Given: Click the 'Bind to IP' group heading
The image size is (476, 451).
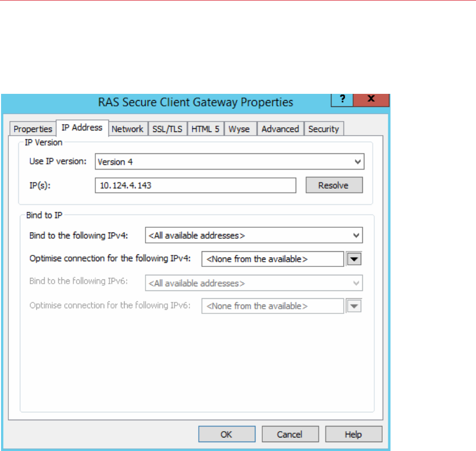Looking at the screenshot, I should coord(44,215).
